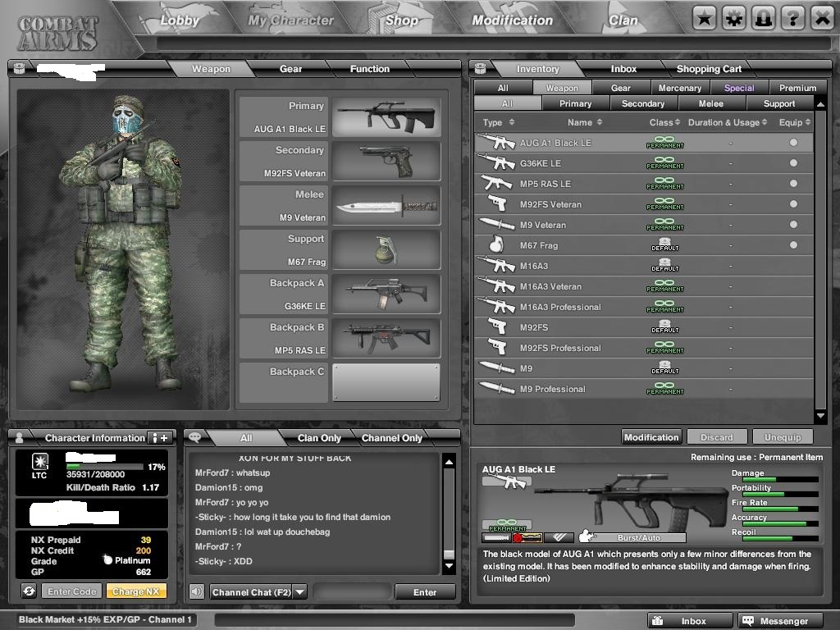This screenshot has height=630, width=840.
Task: Click the AUG A1 Black LE primary weapon slot
Action: (386, 116)
